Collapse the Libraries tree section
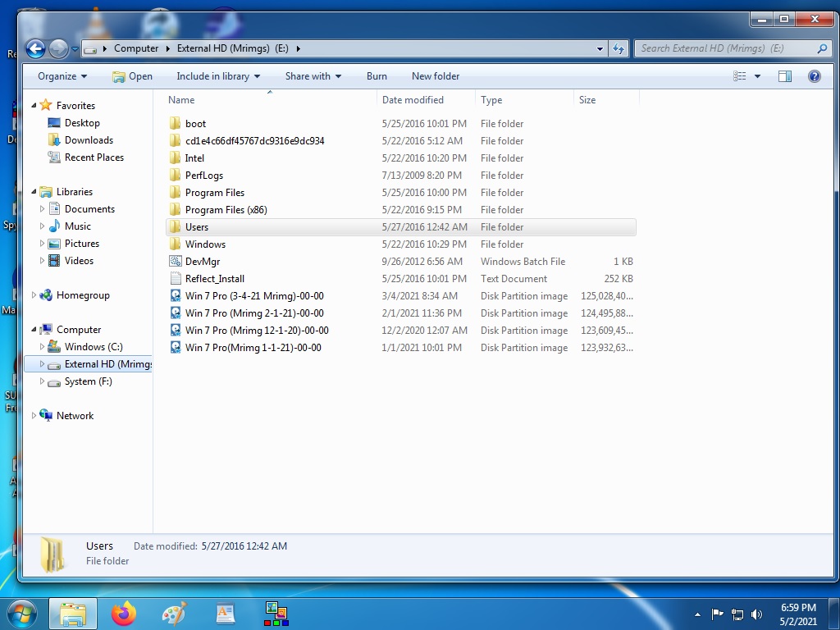The width and height of the screenshot is (840, 630). [34, 192]
